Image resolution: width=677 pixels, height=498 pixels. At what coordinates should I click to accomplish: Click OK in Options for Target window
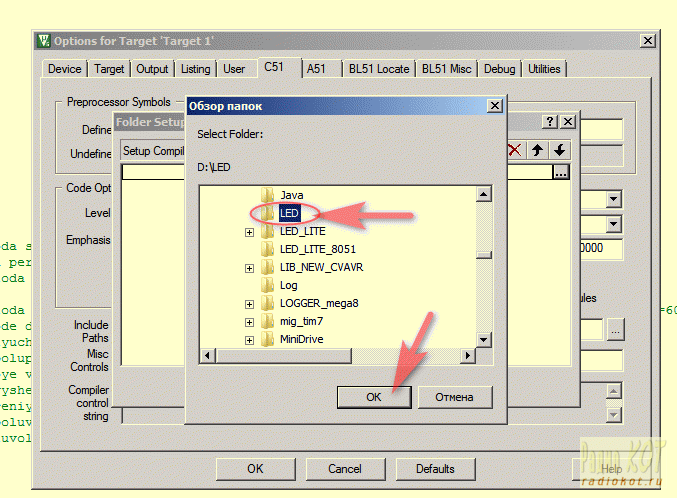click(x=256, y=469)
